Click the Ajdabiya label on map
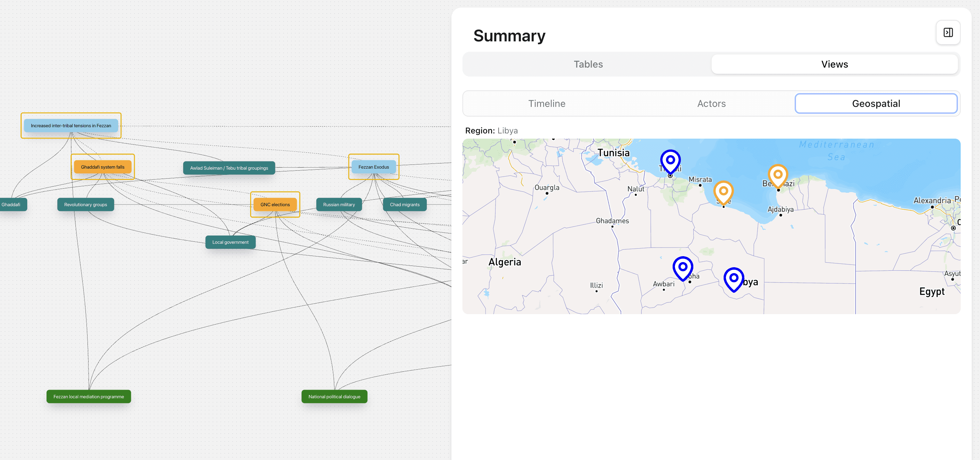 (780, 209)
